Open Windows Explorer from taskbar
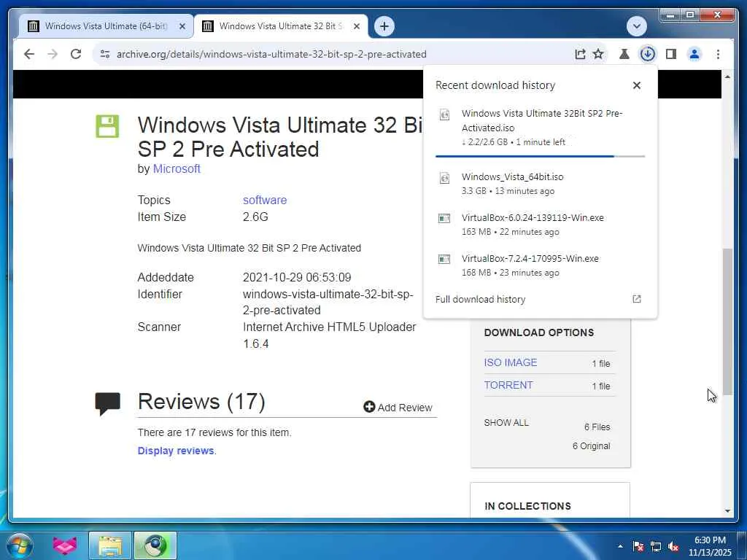747x560 pixels. [x=110, y=545]
